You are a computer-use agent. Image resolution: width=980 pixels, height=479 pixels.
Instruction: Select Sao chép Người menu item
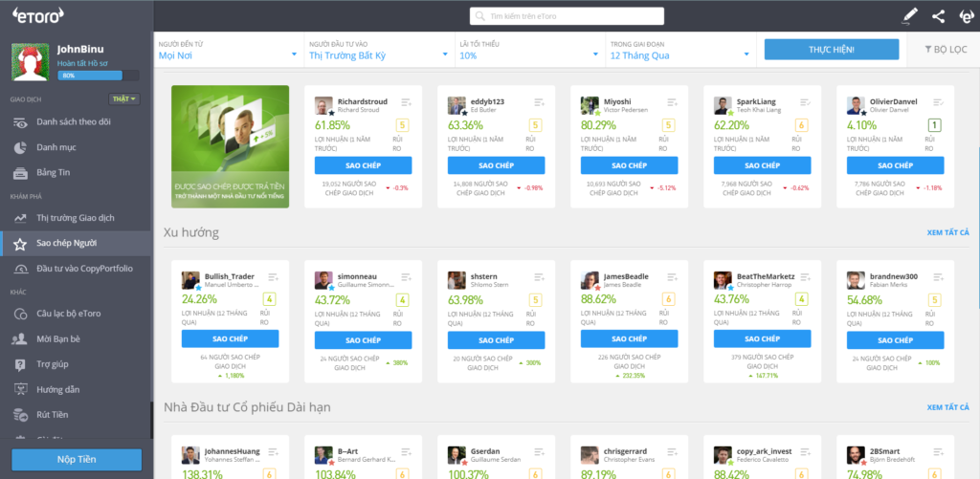75,243
